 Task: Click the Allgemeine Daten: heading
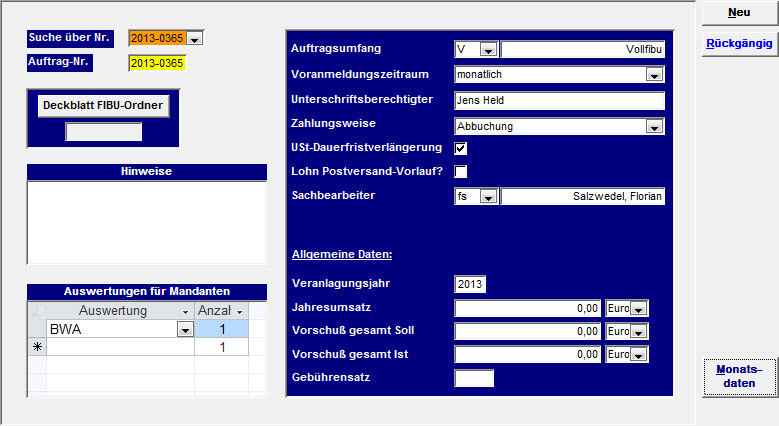pos(342,255)
